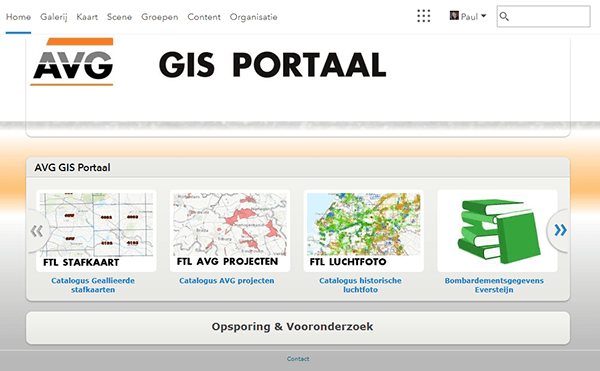Open the Groepen tab

tap(160, 17)
